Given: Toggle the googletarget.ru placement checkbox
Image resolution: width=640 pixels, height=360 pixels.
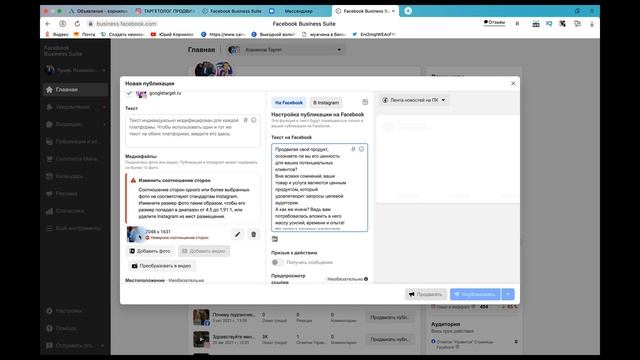Looking at the screenshot, I should (x=129, y=93).
